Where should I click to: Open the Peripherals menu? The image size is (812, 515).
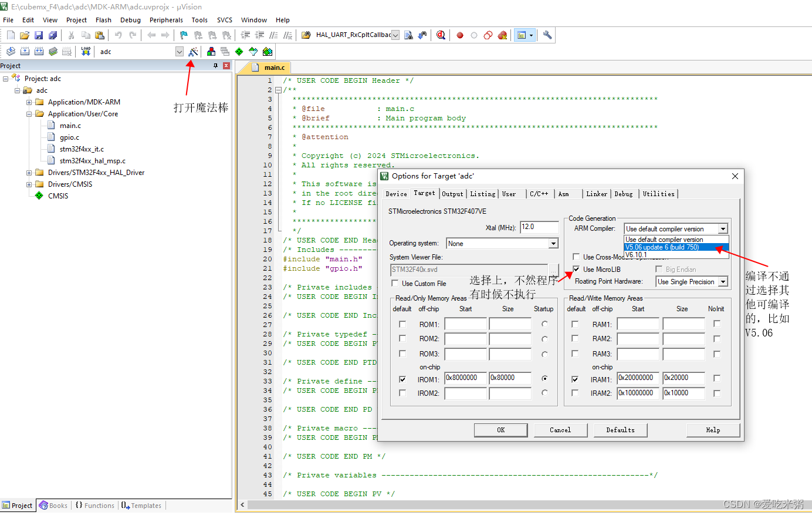166,19
